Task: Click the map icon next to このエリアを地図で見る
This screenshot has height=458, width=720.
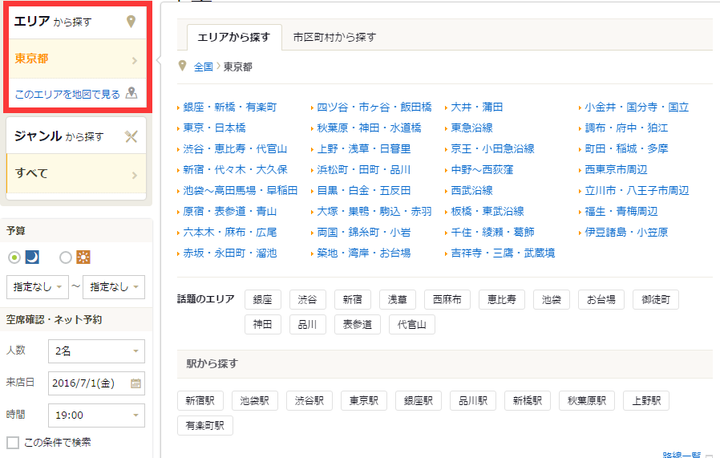Action: (x=132, y=93)
